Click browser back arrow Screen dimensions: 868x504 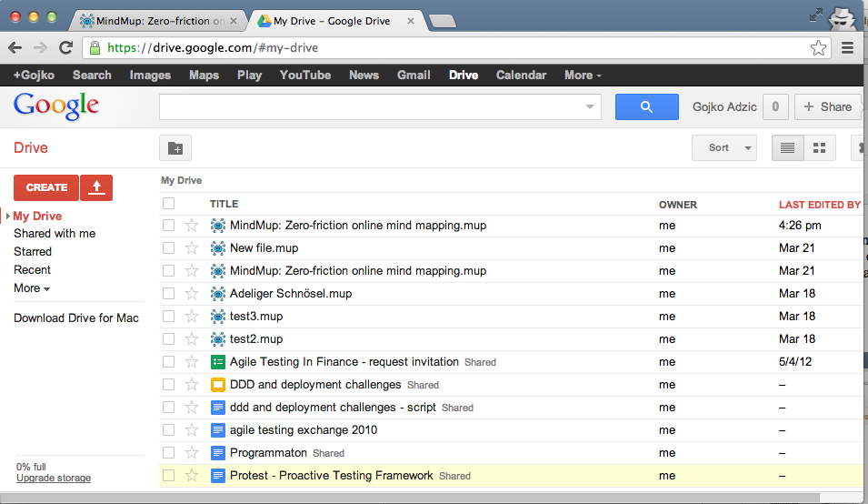coord(15,47)
